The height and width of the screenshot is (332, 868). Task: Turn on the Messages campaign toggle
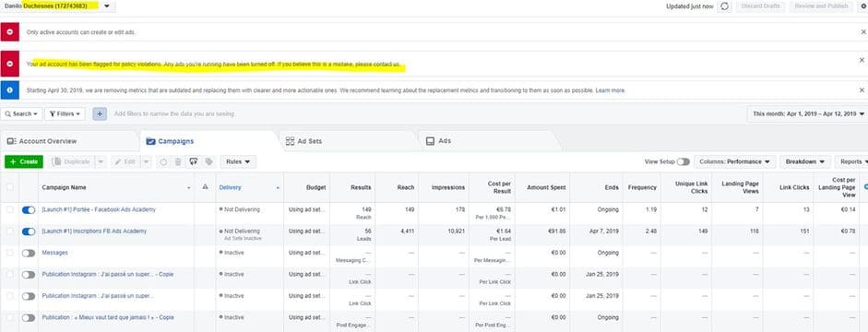29,253
